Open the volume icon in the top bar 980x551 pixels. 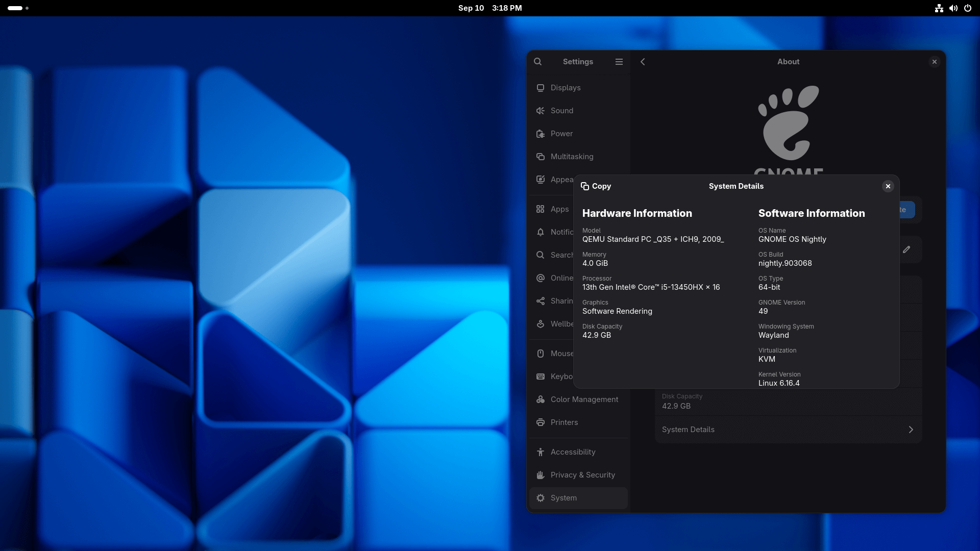pyautogui.click(x=953, y=8)
